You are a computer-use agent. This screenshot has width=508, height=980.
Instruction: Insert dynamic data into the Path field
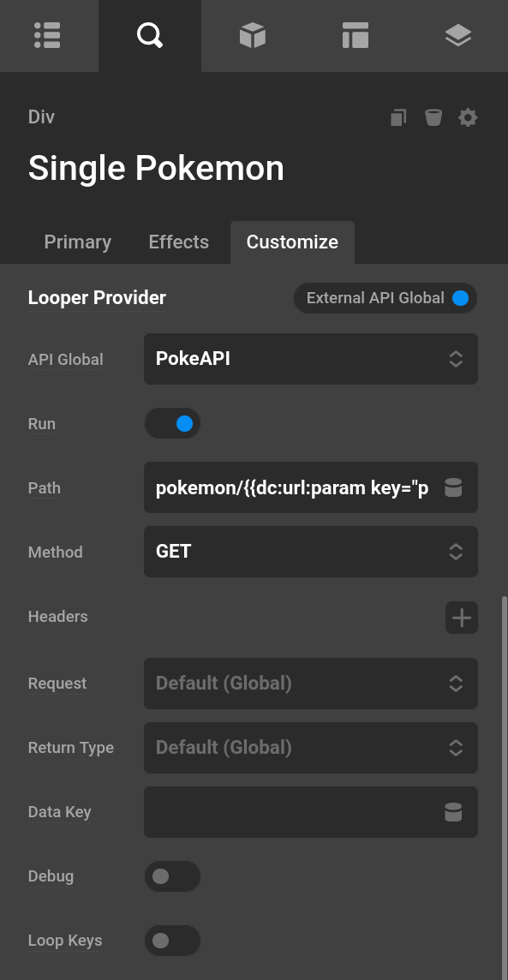(x=453, y=487)
